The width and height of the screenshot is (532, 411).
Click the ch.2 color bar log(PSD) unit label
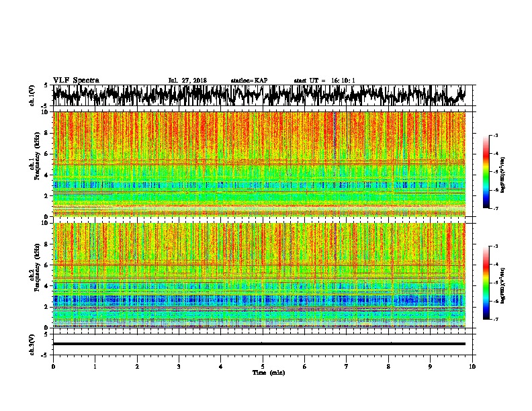[503, 285]
